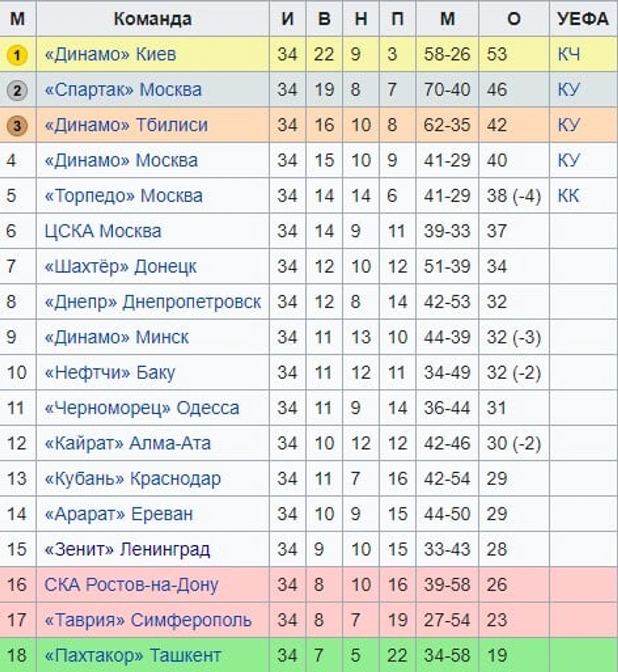Open the «Таврия» Симферополь link
The height and width of the screenshot is (672, 618).
(148, 620)
